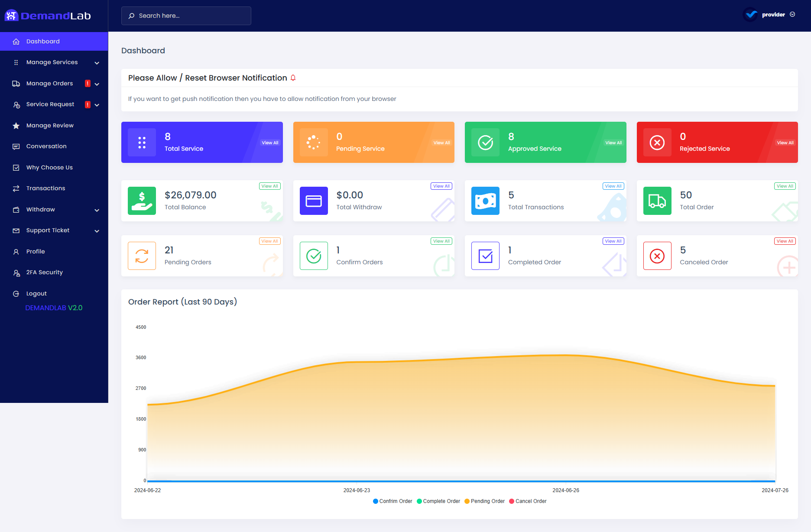This screenshot has width=811, height=532.
Task: Open the Conversation chat icon
Action: tap(16, 146)
